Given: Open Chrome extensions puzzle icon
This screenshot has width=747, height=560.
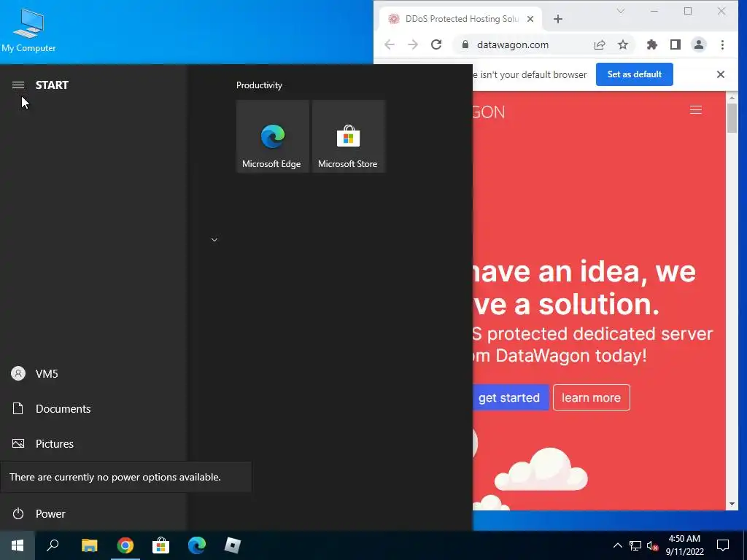Looking at the screenshot, I should [x=651, y=44].
